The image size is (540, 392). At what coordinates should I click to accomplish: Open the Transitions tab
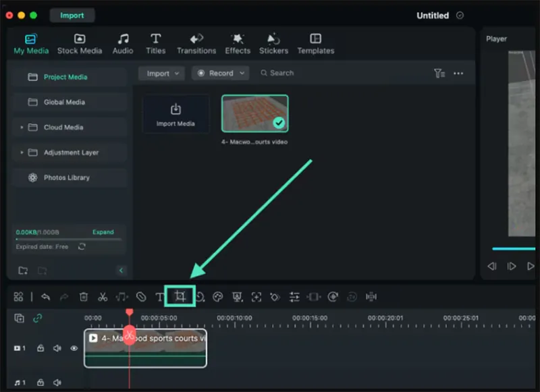(x=196, y=43)
